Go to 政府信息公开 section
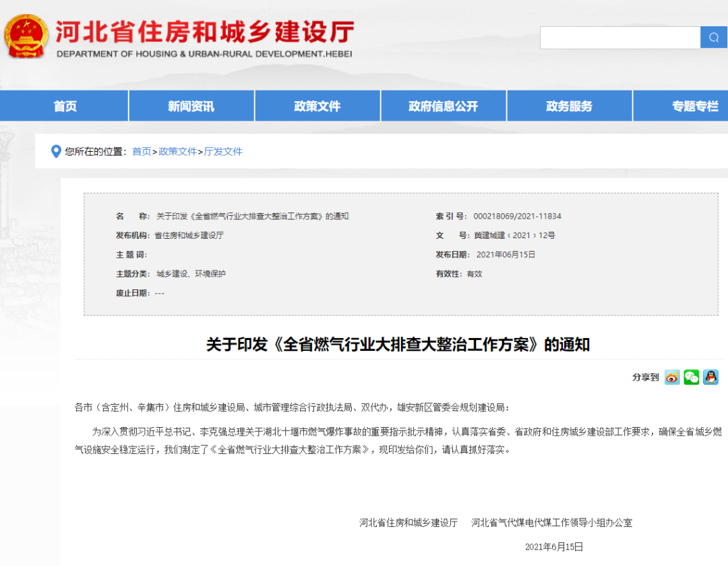The image size is (728, 566). pos(443,106)
